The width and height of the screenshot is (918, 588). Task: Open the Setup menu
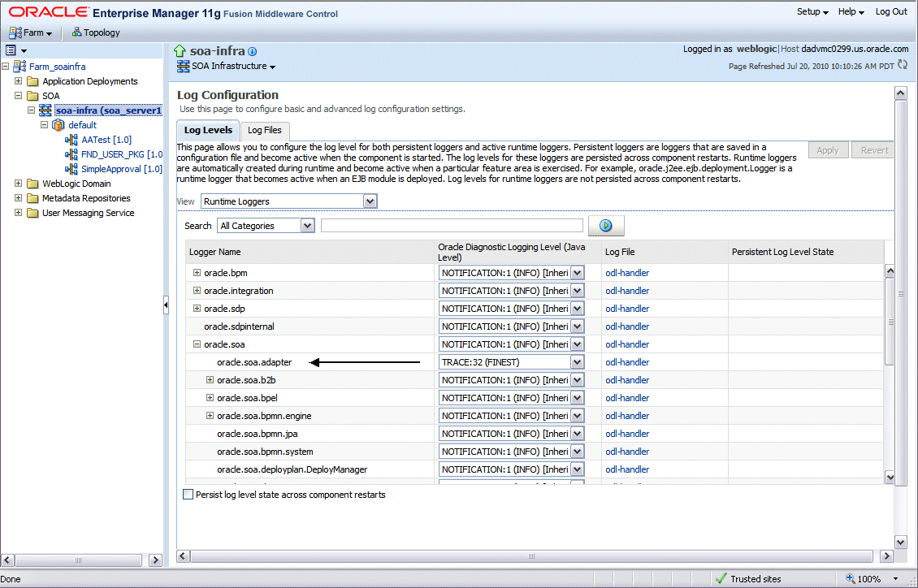(x=812, y=11)
